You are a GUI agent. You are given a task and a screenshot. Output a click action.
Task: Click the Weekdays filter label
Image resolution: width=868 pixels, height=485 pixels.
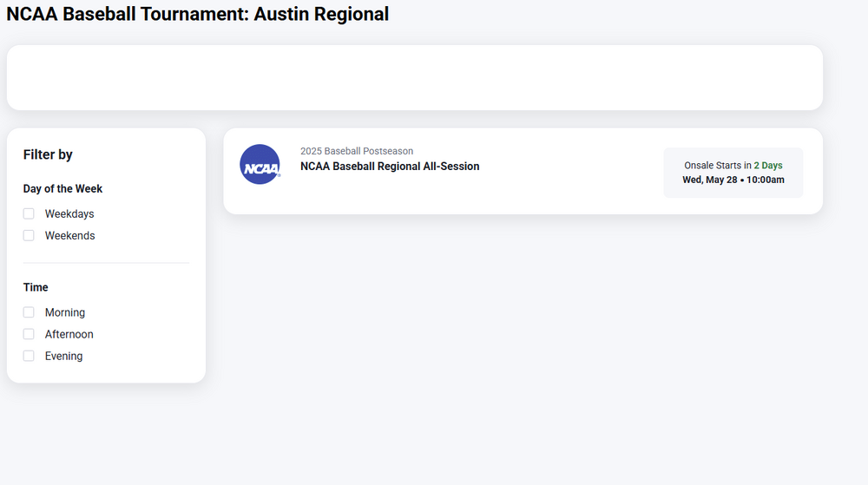(69, 213)
